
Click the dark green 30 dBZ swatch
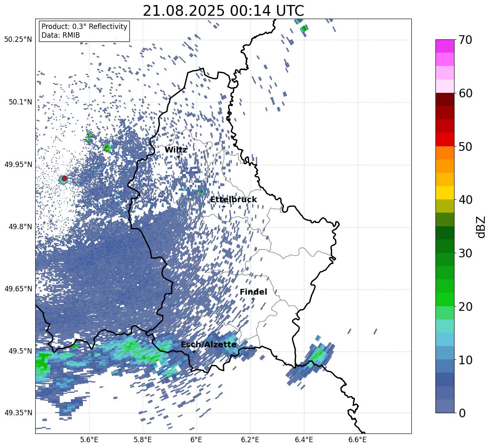point(445,246)
